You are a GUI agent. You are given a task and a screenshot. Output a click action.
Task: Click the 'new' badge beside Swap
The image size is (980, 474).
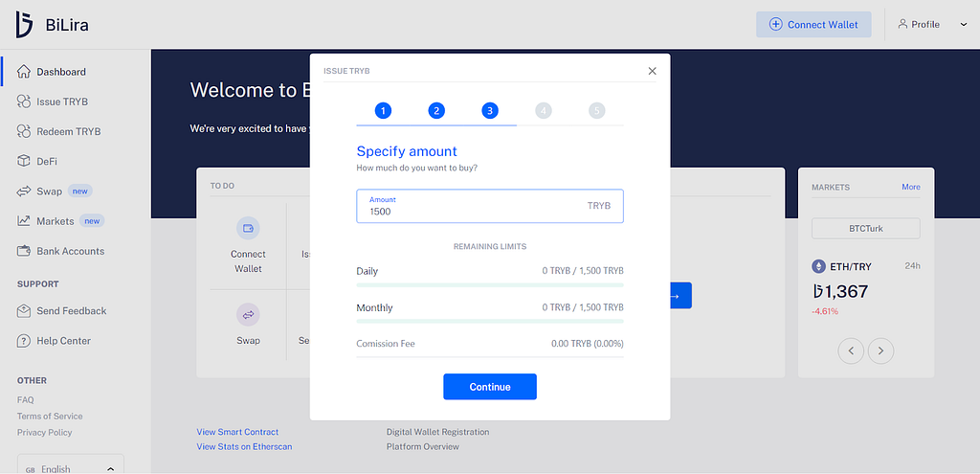pos(80,192)
